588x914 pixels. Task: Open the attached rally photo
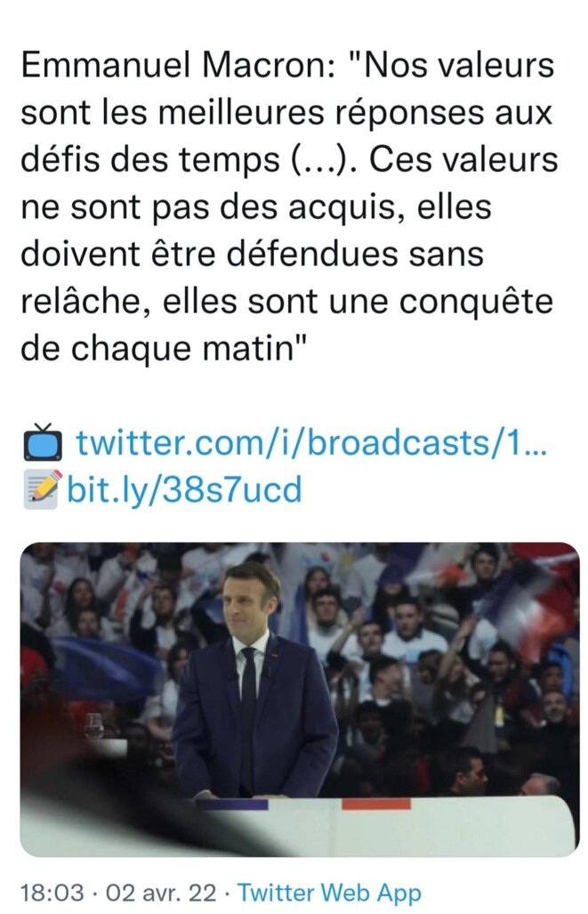tap(300, 699)
